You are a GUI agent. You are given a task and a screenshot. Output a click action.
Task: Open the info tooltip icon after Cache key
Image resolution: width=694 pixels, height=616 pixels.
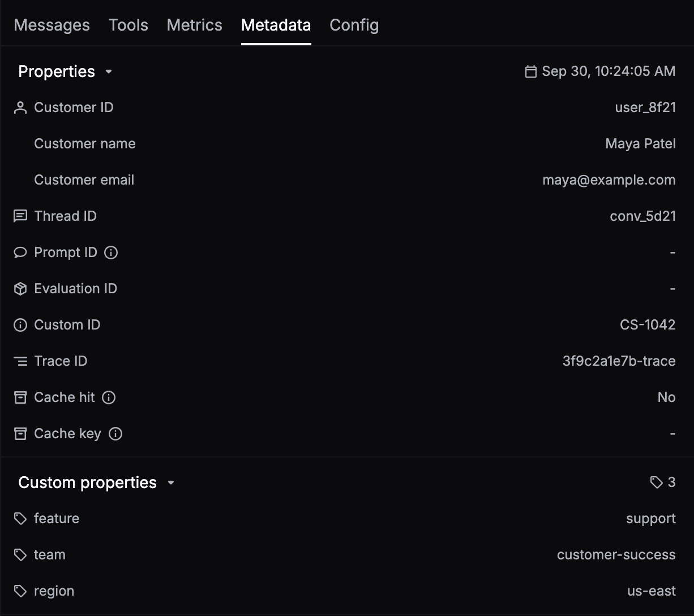pyautogui.click(x=115, y=434)
